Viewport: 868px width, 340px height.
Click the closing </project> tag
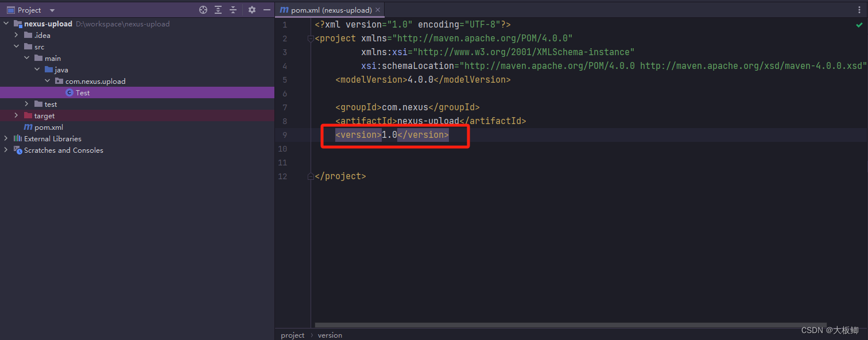(x=340, y=176)
